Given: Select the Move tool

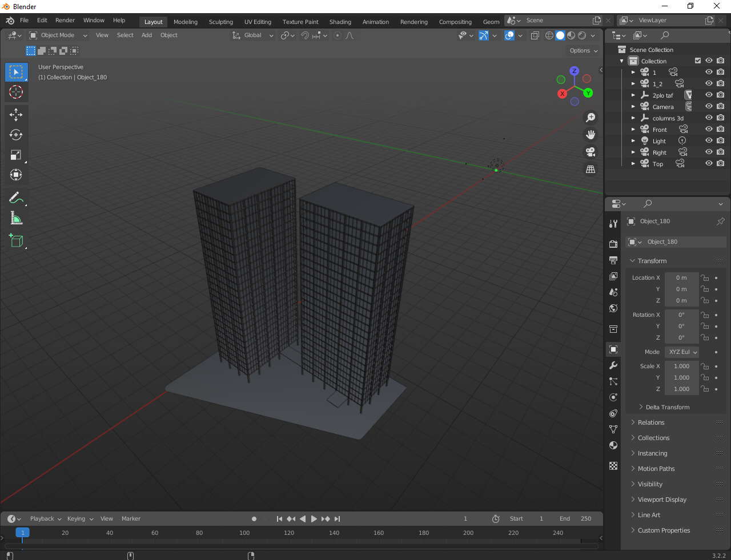Looking at the screenshot, I should (x=16, y=115).
